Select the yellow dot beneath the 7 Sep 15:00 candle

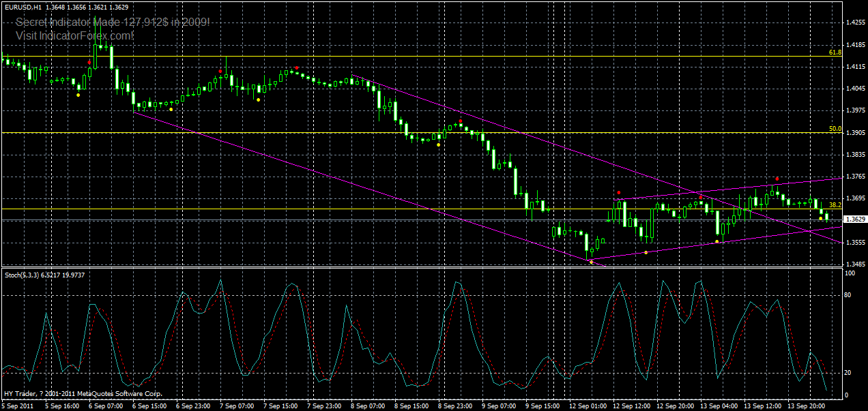coord(259,100)
